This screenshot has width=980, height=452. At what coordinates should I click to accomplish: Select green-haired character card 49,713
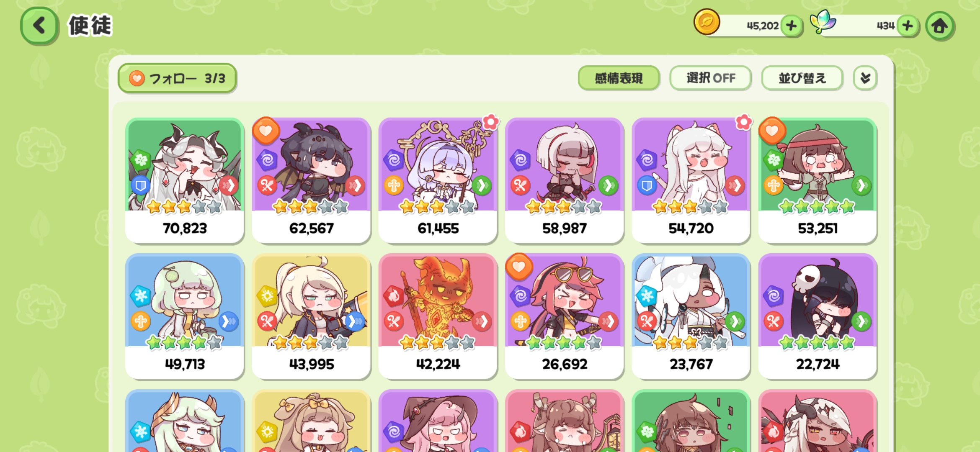[185, 316]
